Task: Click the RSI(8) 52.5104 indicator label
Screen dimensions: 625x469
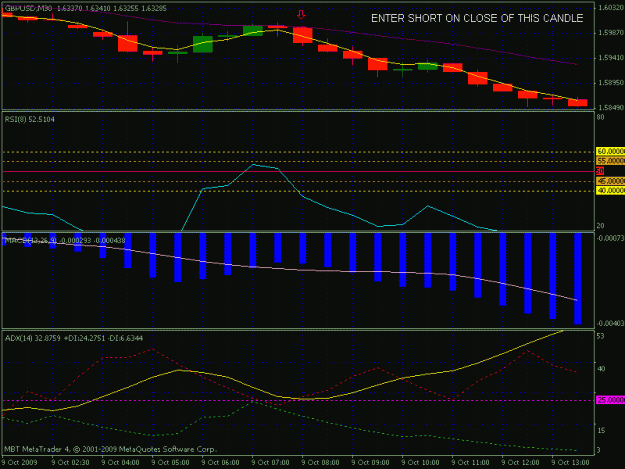Action: tap(30, 120)
